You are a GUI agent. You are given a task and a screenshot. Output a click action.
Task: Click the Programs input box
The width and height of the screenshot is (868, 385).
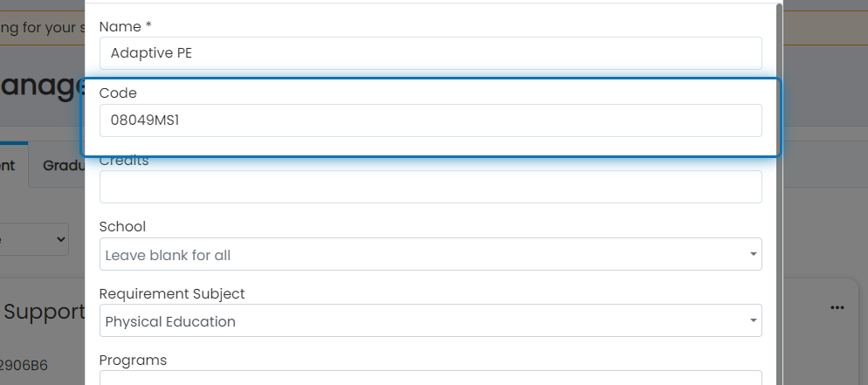(x=431, y=378)
